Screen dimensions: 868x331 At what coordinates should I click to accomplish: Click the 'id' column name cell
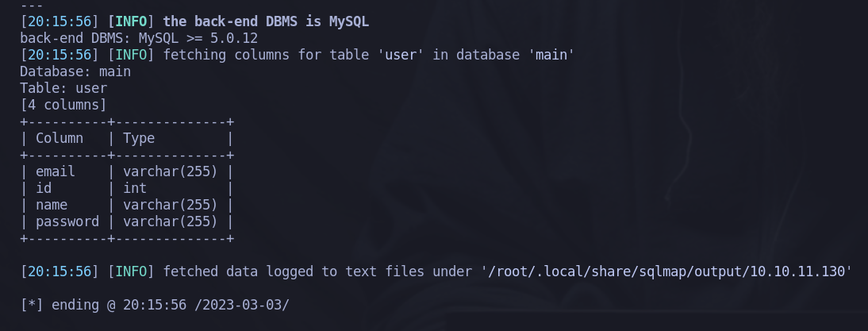coord(44,188)
